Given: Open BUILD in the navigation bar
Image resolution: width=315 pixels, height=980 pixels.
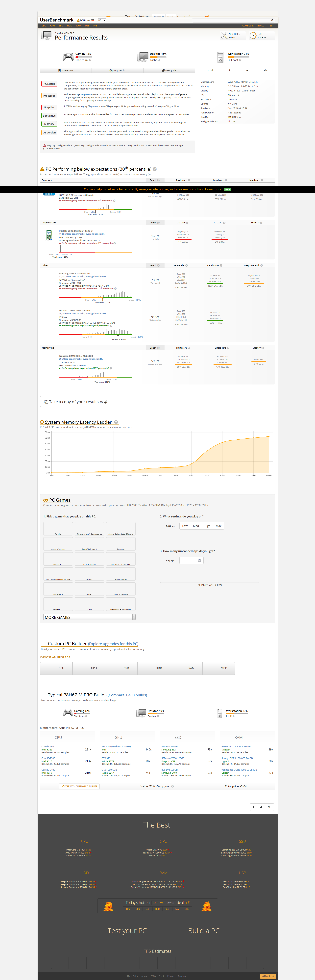Looking at the screenshot, I should click(x=261, y=26).
